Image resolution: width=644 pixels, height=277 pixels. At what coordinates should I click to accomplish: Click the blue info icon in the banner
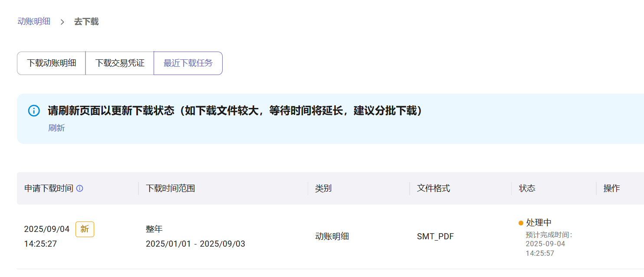(x=34, y=111)
